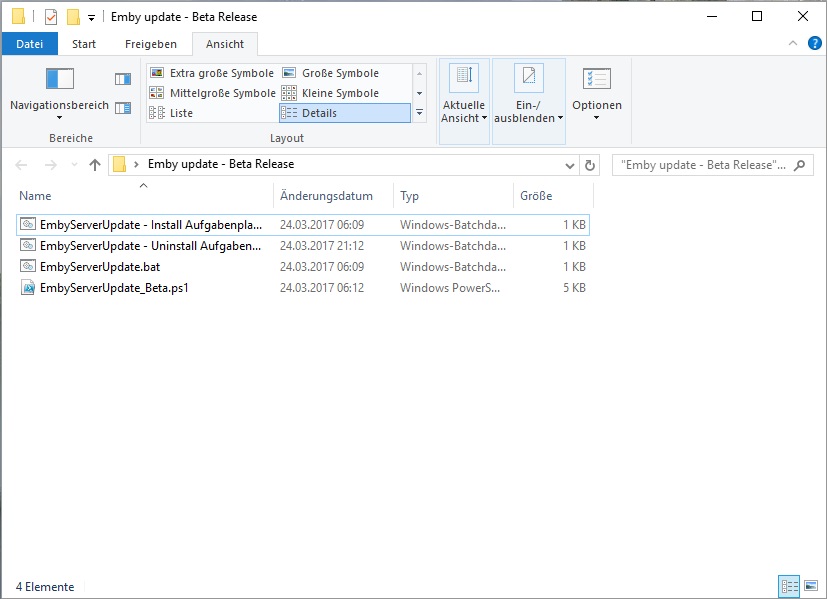Image resolution: width=828 pixels, height=599 pixels.
Task: Collapse the ribbon with the chevron
Action: tap(793, 43)
